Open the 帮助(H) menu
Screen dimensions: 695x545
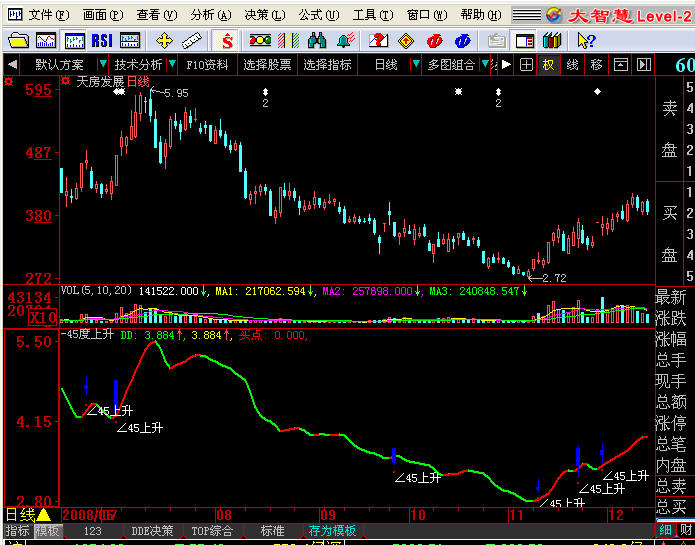coord(481,16)
